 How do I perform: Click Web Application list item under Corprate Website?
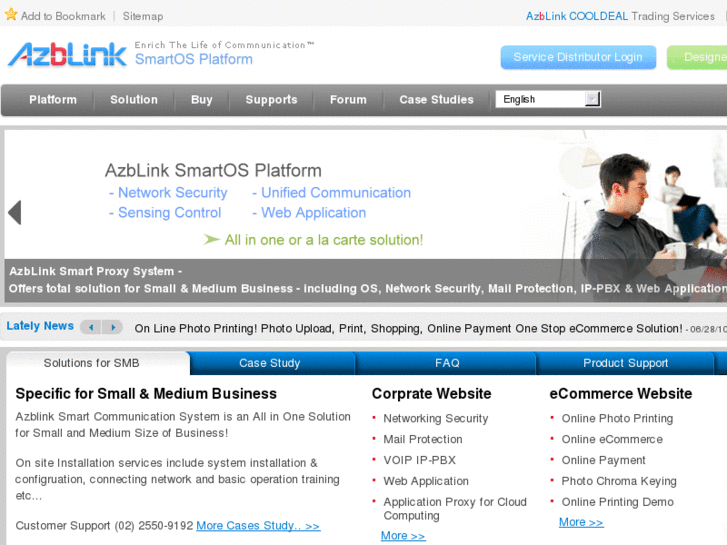(426, 481)
